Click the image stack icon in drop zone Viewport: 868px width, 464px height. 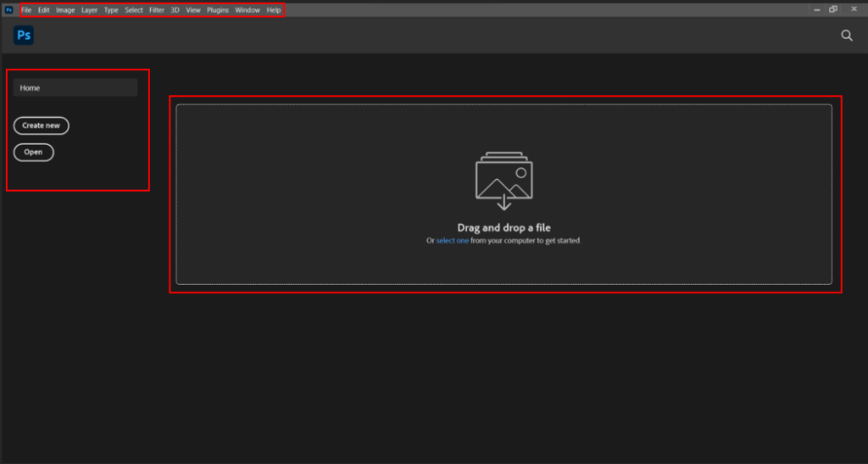point(504,180)
